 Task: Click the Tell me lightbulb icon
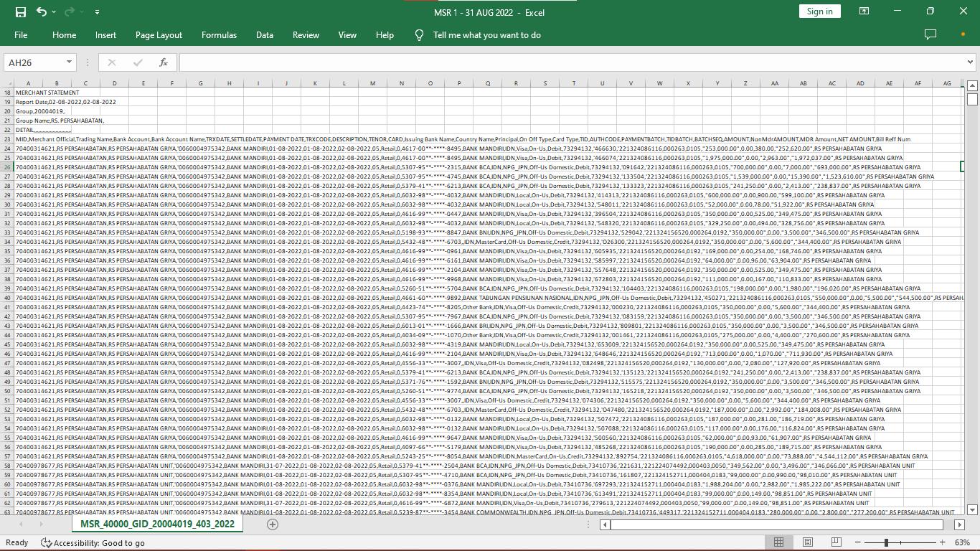click(x=420, y=34)
